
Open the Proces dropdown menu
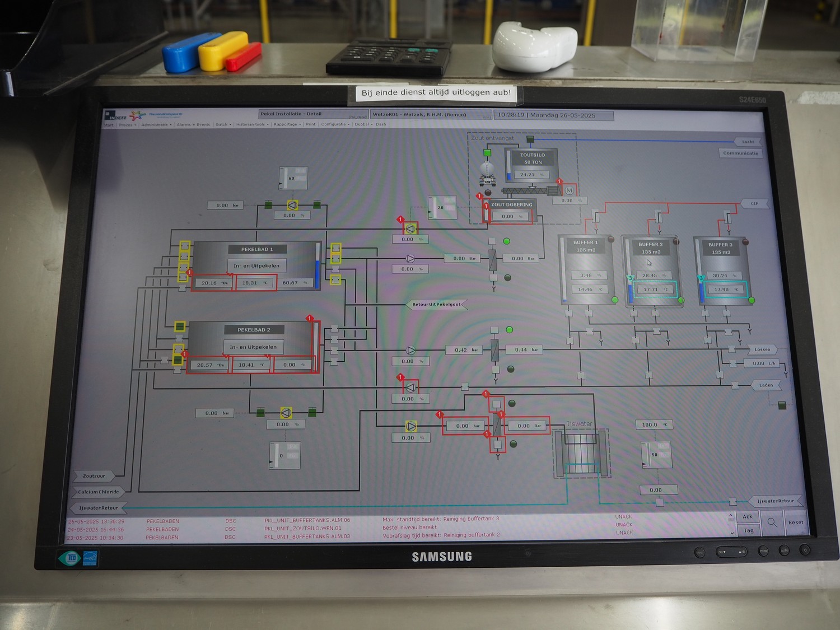127,125
